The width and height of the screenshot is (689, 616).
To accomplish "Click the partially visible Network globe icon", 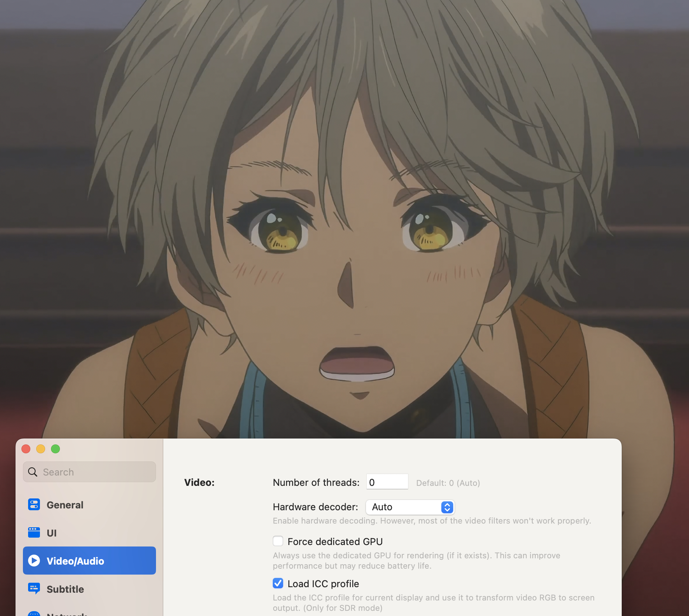I will click(x=34, y=614).
